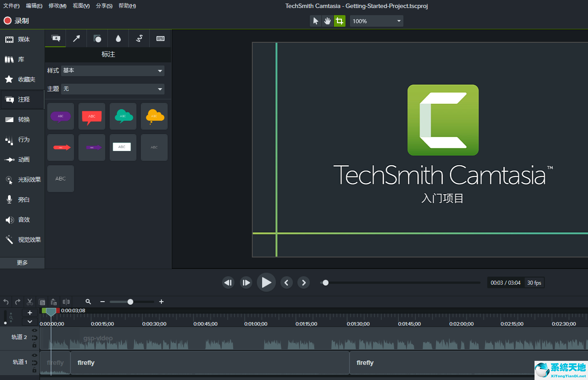Switch to the sketch motion tab

pyautogui.click(x=139, y=39)
